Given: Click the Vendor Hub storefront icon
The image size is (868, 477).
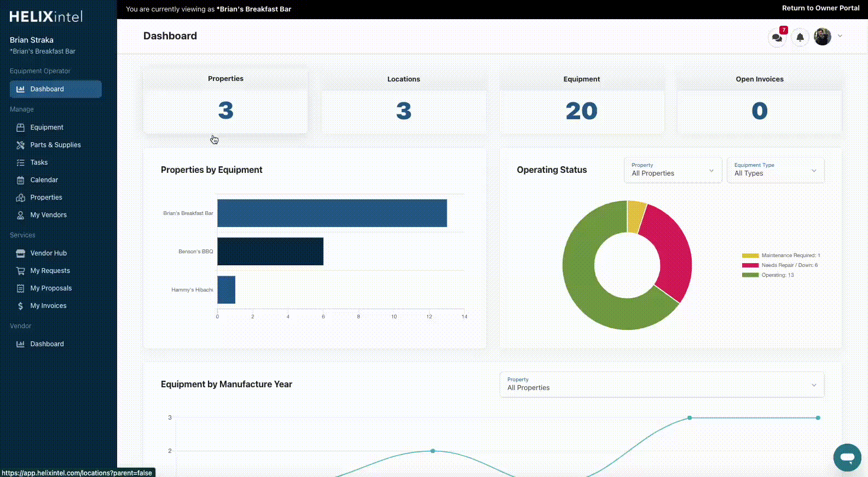Looking at the screenshot, I should (20, 253).
